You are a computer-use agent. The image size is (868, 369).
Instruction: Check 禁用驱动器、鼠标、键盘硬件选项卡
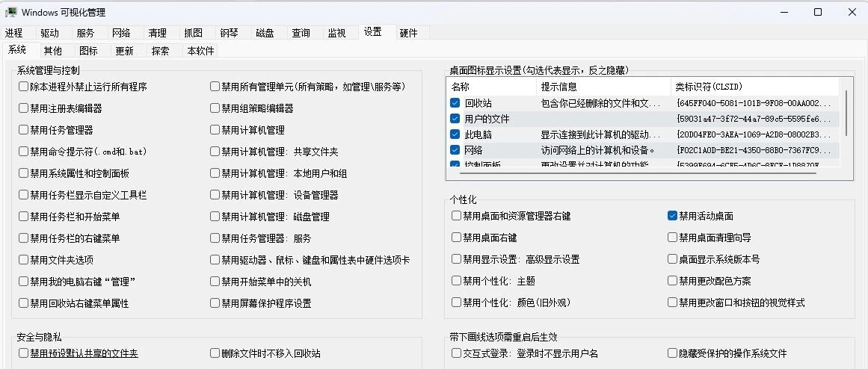215,259
